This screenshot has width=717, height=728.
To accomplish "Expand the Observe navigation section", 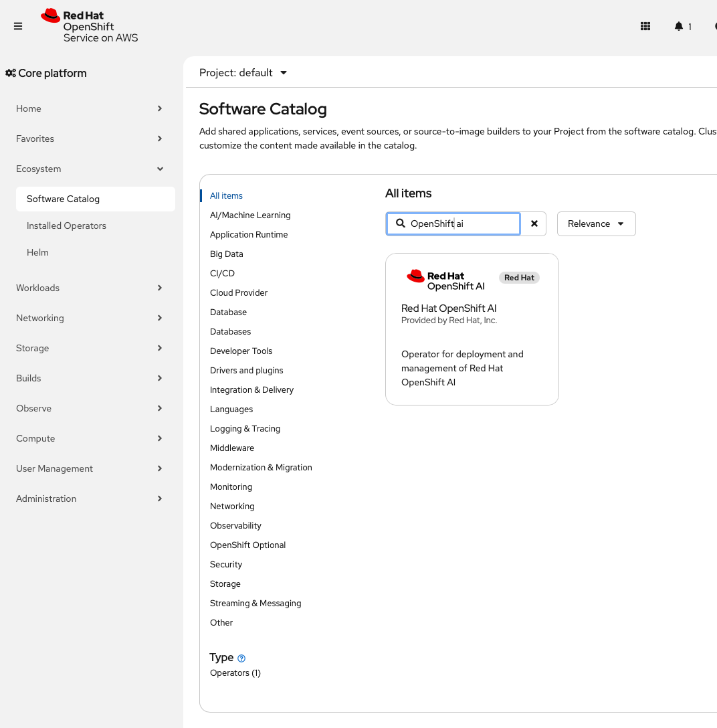I will click(89, 409).
